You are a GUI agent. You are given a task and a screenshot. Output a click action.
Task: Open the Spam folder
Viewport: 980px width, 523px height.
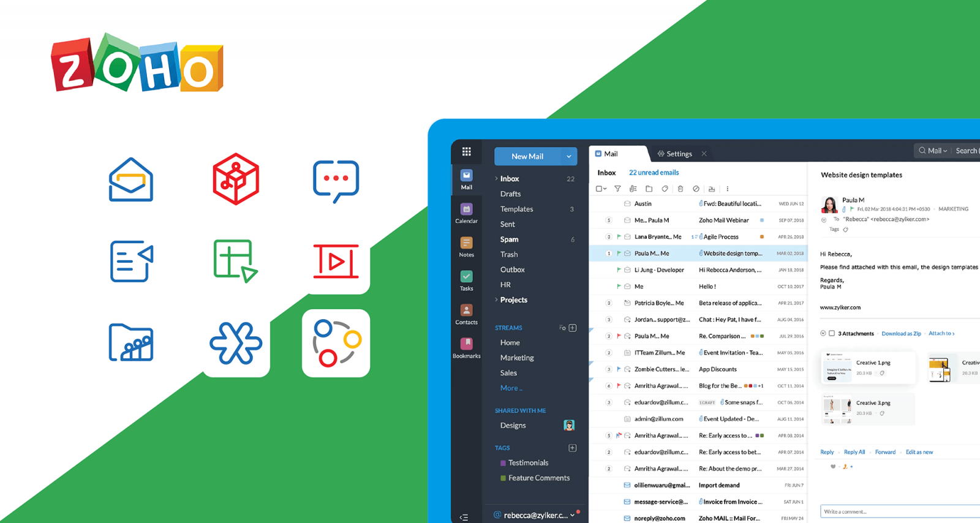point(509,239)
